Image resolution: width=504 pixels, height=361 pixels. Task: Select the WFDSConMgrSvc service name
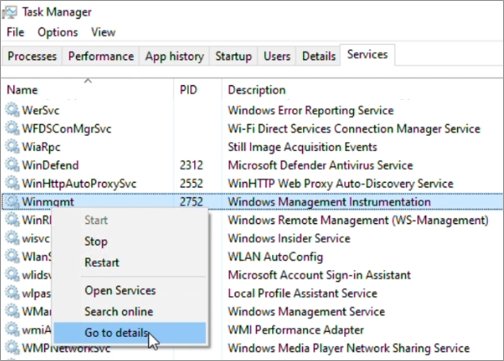pos(66,129)
